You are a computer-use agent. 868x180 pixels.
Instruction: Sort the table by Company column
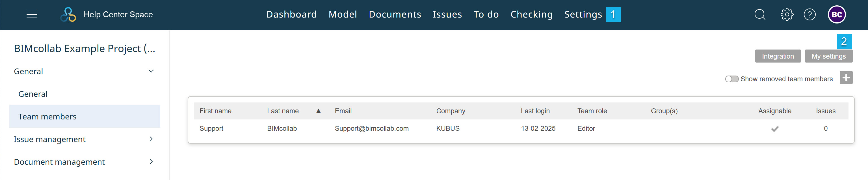[451, 111]
